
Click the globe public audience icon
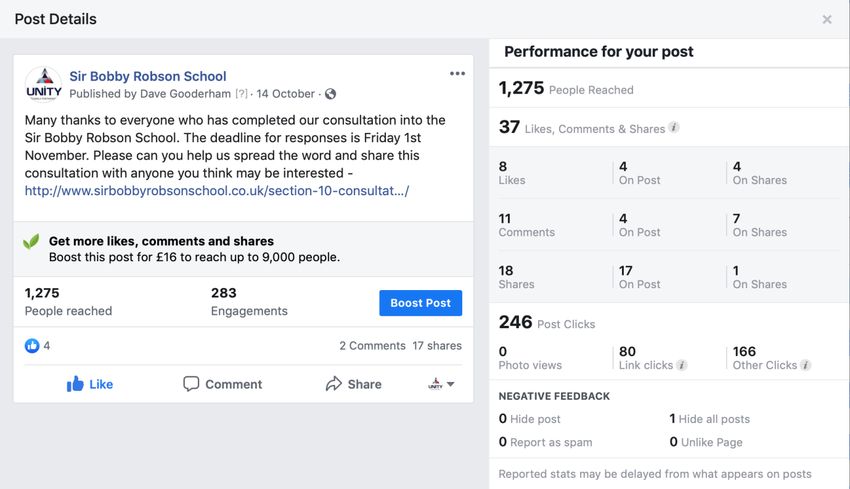click(330, 94)
